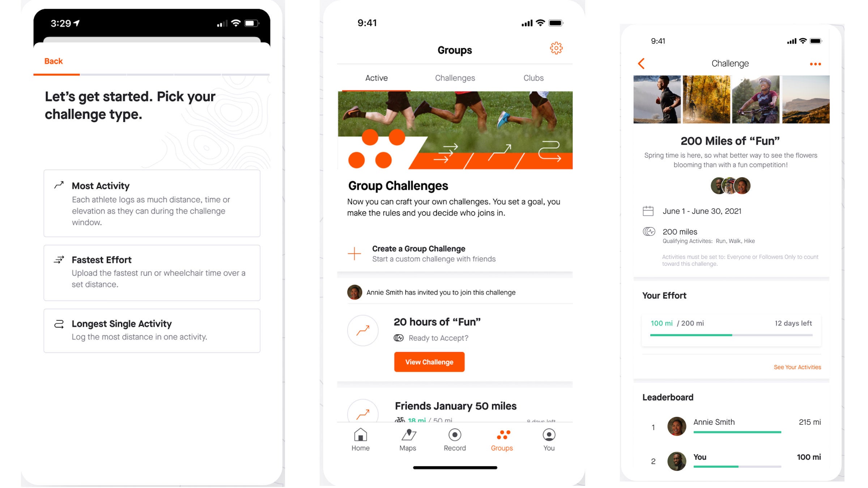This screenshot has width=868, height=488.
Task: Switch to the Challenges tab
Action: point(455,78)
